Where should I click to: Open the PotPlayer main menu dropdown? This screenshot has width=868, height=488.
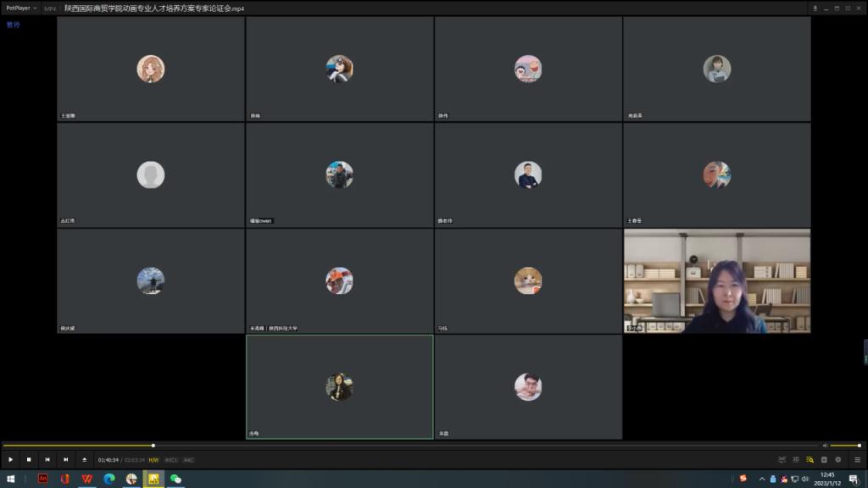[21, 8]
